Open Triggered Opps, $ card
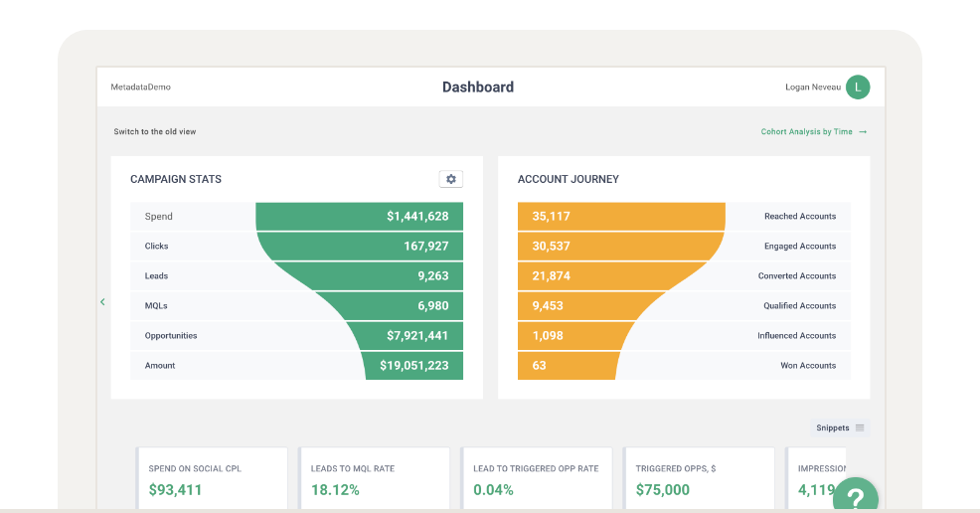980x513 pixels. (700, 478)
